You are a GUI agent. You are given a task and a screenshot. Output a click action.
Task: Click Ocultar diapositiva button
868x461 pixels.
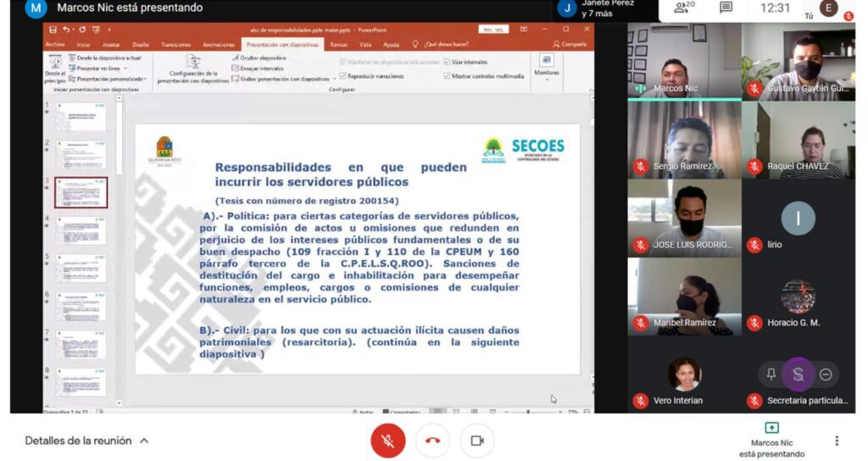point(258,58)
